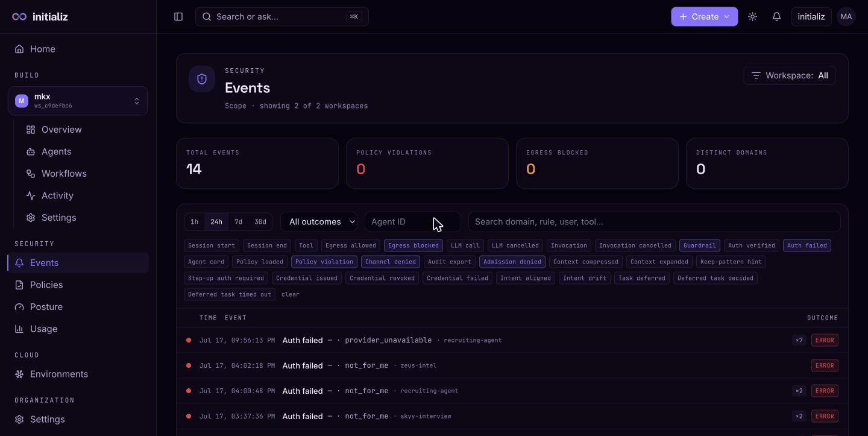Toggle the Channel denied filter chip
Screen dimensions: 868x436
[391, 262]
